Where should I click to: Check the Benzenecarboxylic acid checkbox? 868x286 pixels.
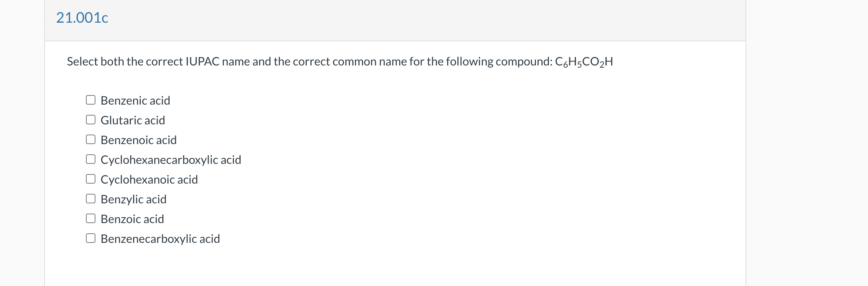[91, 237]
